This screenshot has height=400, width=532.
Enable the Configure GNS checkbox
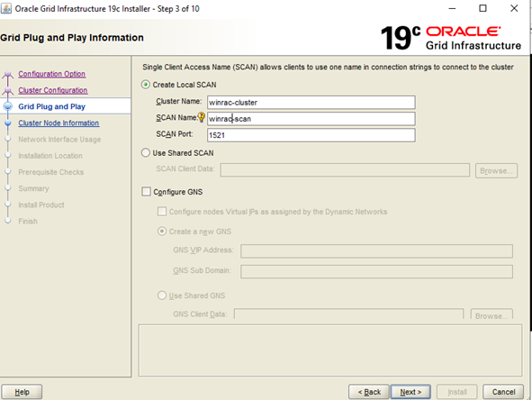(146, 192)
